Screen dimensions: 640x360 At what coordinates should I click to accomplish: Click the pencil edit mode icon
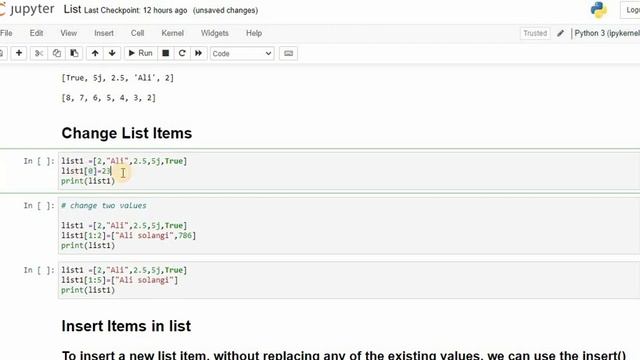560,33
